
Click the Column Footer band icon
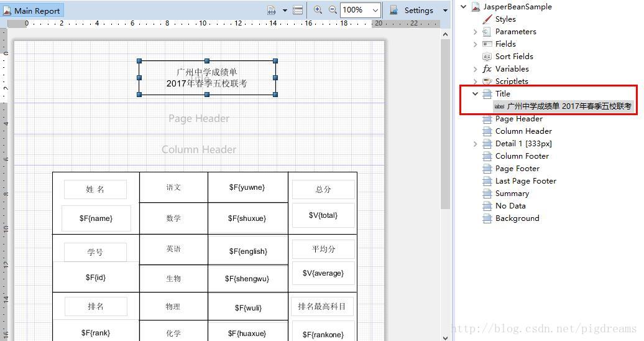click(487, 156)
